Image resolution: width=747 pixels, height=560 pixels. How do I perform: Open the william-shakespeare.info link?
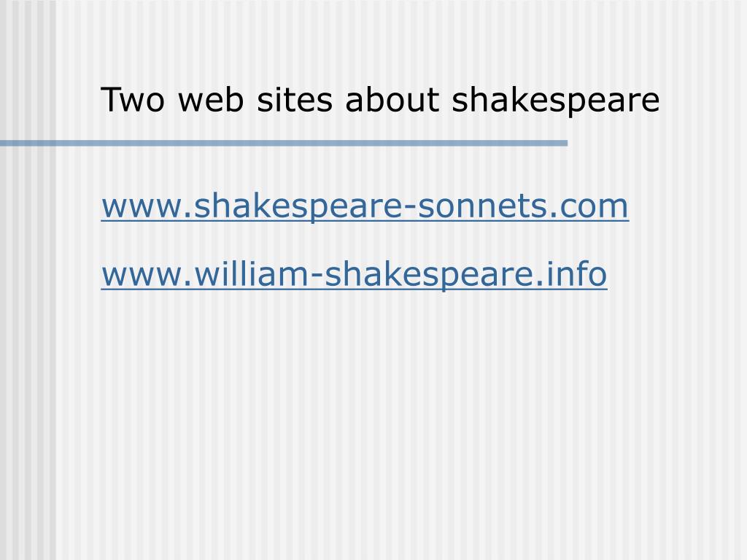tap(354, 274)
